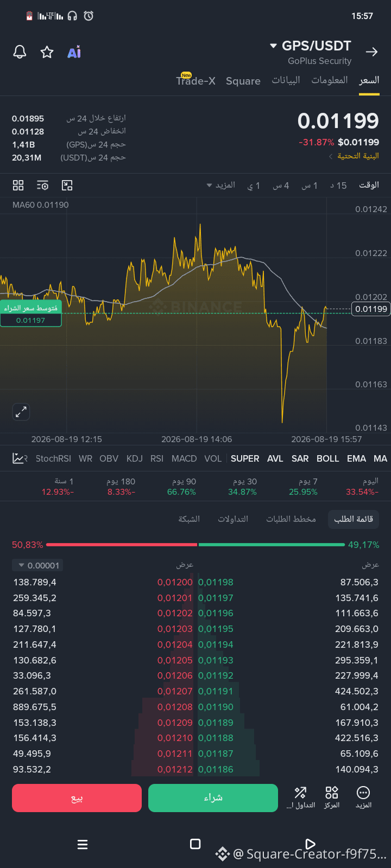Tap the current price tag 0.01199

click(x=371, y=309)
